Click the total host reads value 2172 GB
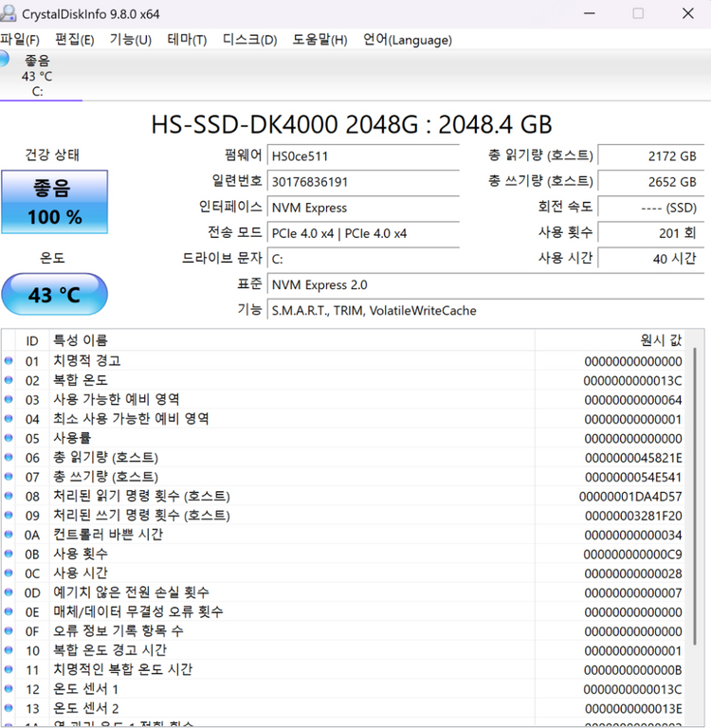Screen dimensions: 711x728 (x=651, y=156)
